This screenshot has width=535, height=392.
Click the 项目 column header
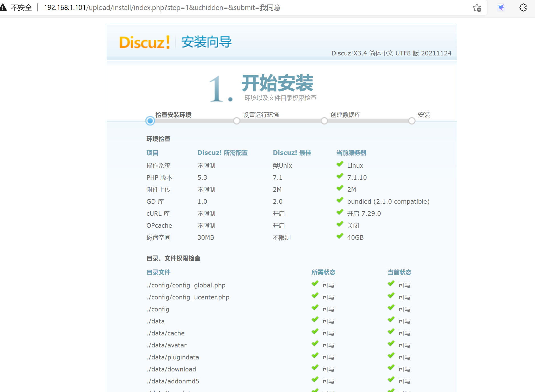[x=152, y=153]
